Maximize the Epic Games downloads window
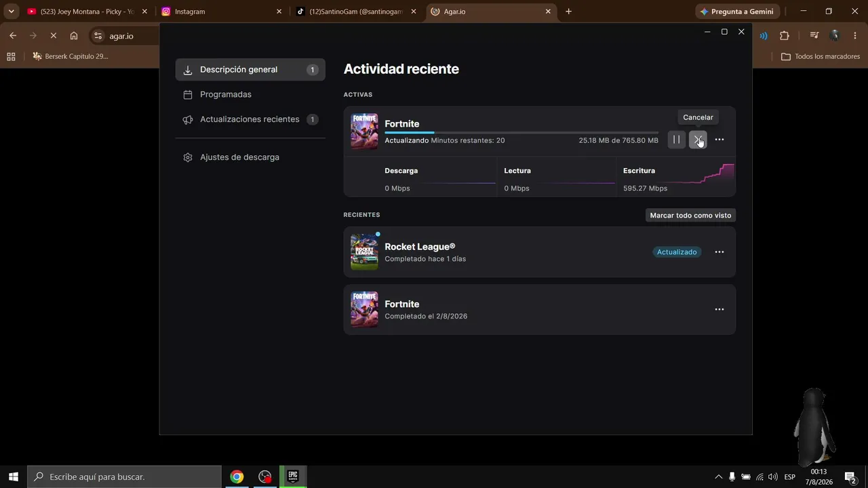Image resolution: width=868 pixels, height=488 pixels. click(x=724, y=32)
